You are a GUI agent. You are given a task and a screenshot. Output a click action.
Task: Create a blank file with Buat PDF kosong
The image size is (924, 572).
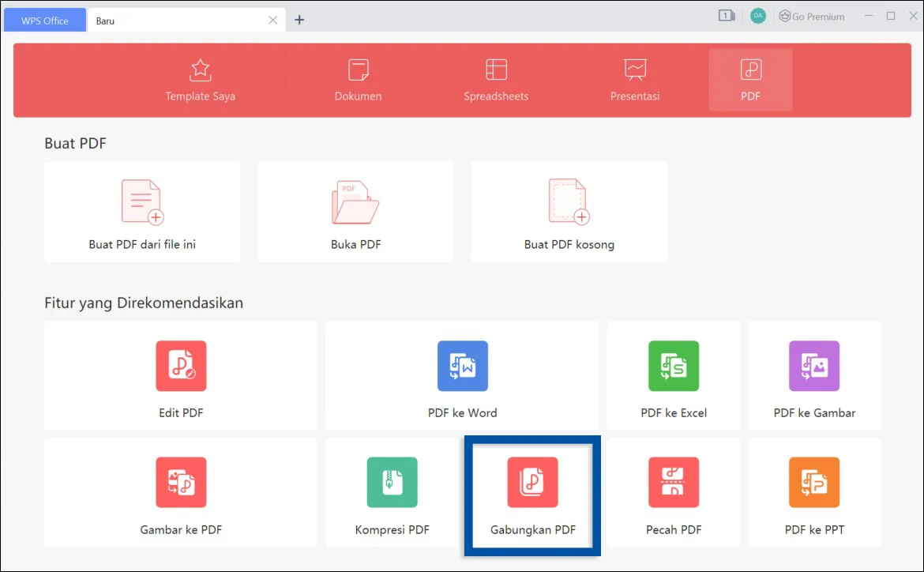[x=569, y=211]
